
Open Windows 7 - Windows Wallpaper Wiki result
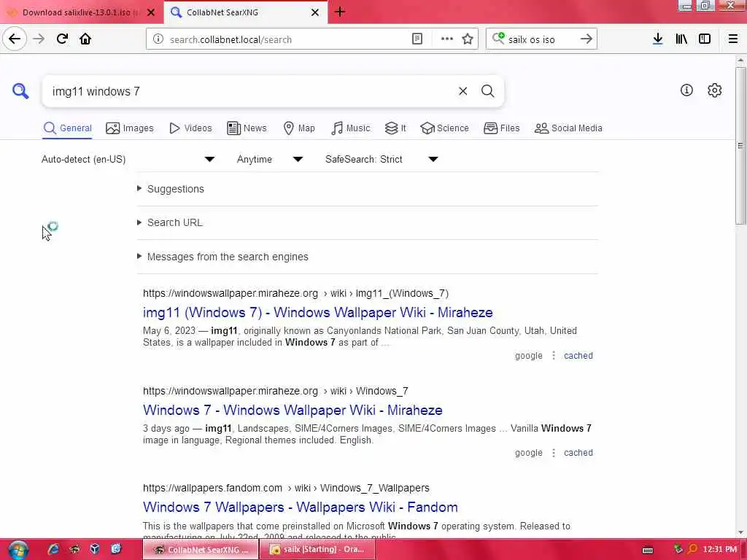[293, 411]
